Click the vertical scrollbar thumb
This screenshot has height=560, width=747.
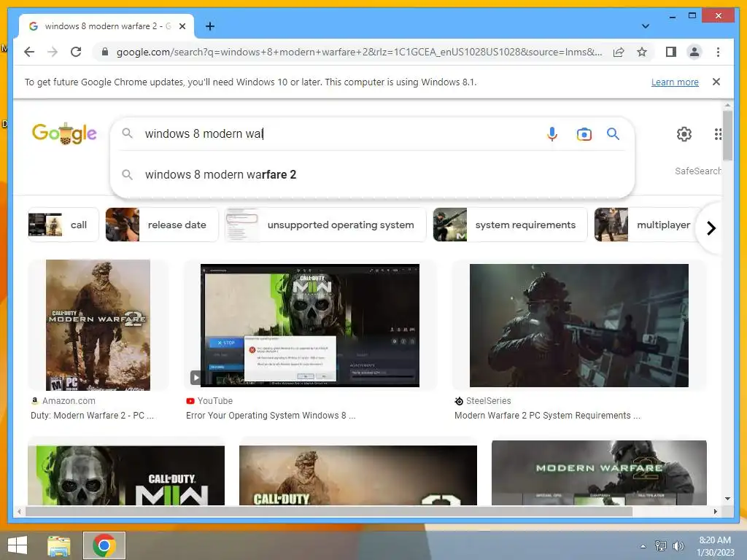tap(727, 136)
